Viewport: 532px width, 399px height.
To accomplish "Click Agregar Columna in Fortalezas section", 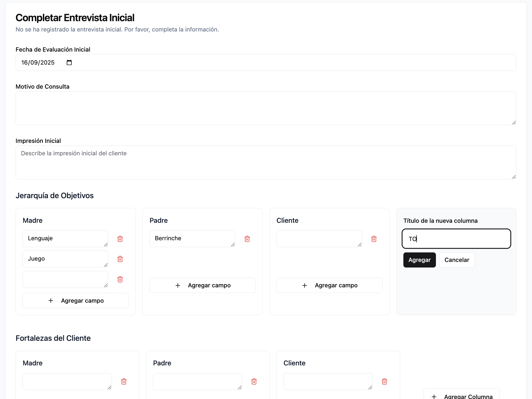I will tap(462, 396).
